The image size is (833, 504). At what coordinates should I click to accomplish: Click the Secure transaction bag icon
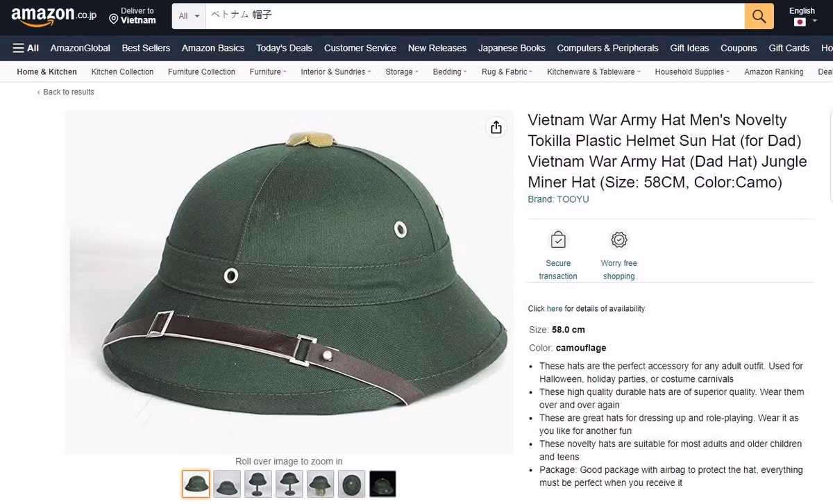point(557,239)
